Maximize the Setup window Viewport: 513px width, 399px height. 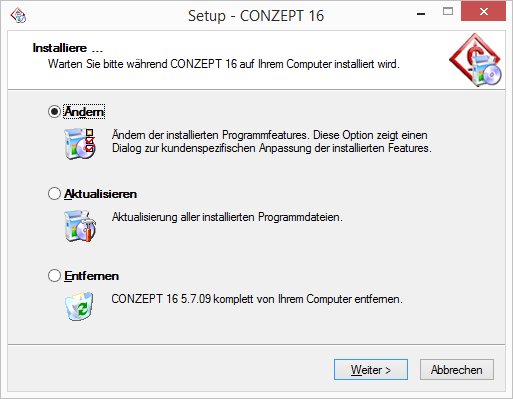pyautogui.click(x=448, y=12)
